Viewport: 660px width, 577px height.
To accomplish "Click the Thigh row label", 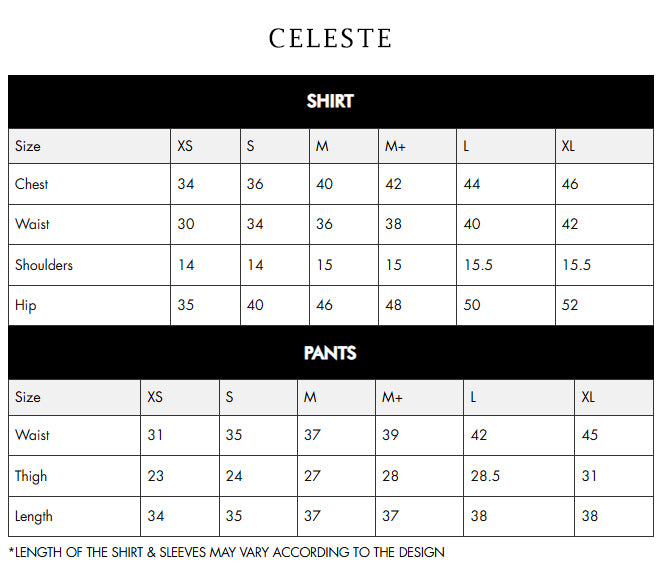I will pos(31,476).
